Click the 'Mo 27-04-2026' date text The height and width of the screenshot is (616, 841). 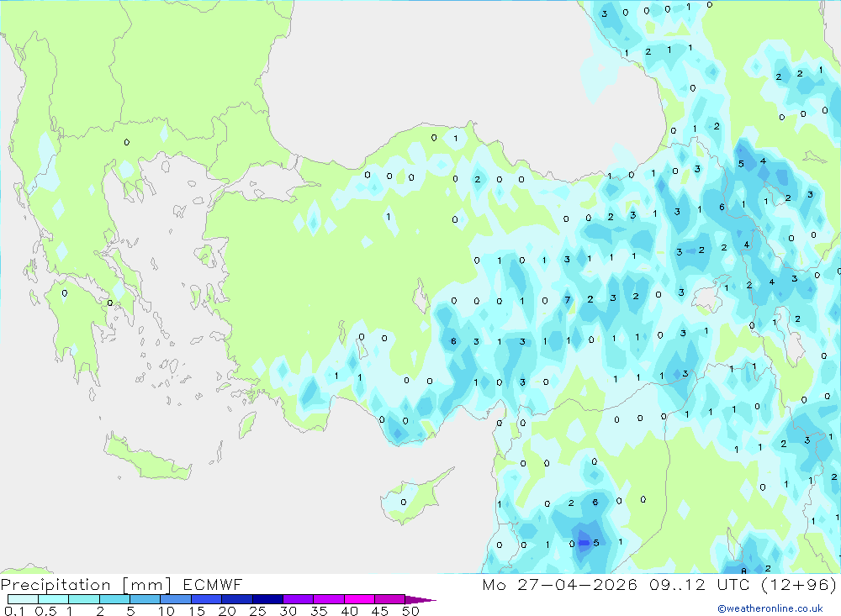(559, 585)
